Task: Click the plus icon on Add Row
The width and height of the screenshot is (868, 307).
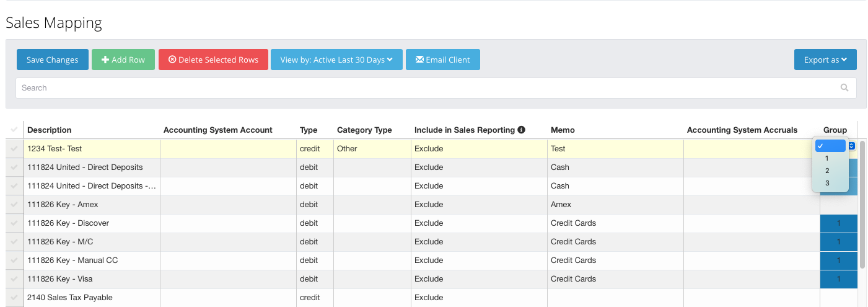Action: [x=105, y=60]
